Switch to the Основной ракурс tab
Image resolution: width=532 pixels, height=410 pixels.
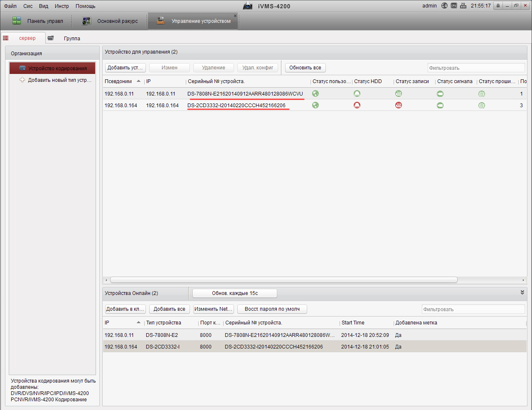(x=110, y=21)
